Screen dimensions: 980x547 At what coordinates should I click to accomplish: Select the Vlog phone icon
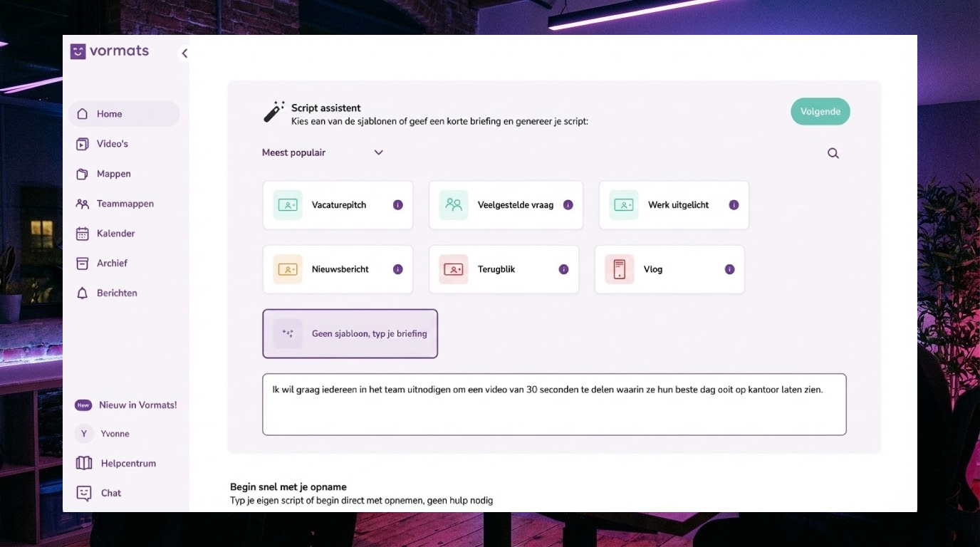(620, 269)
